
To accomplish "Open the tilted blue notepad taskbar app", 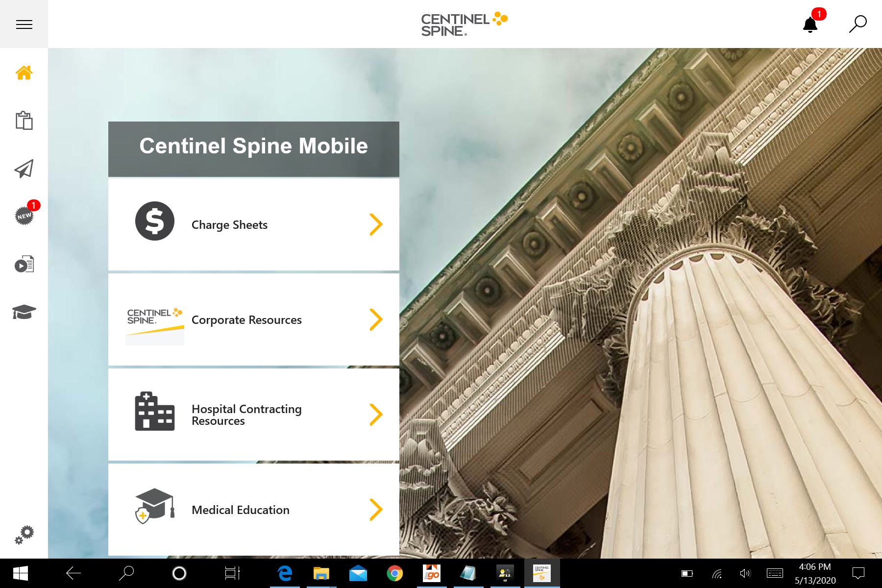I will (x=468, y=573).
